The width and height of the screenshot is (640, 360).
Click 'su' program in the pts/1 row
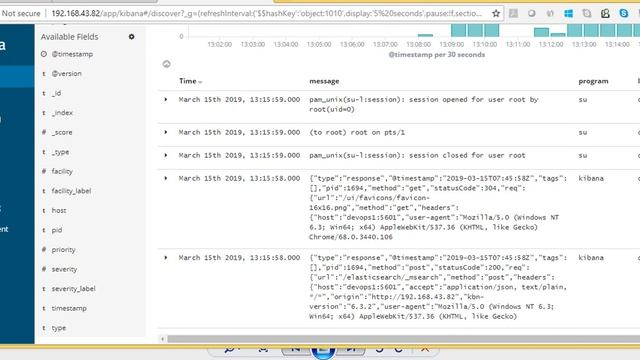[583, 132]
